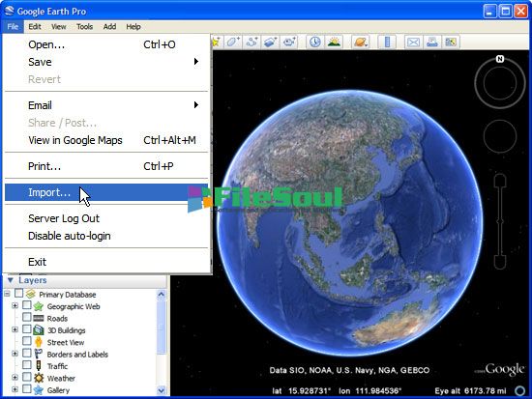The width and height of the screenshot is (532, 399).
Task: Open the View menu
Action: (59, 26)
